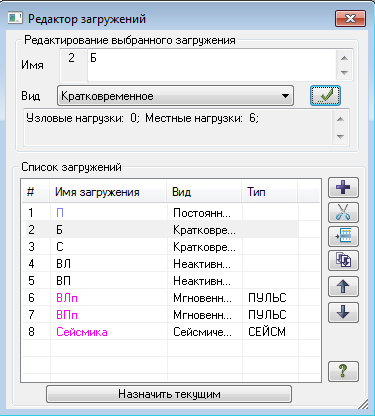375x416 pixels.
Task: Close the Редактор загружений dialog
Action: point(350,18)
